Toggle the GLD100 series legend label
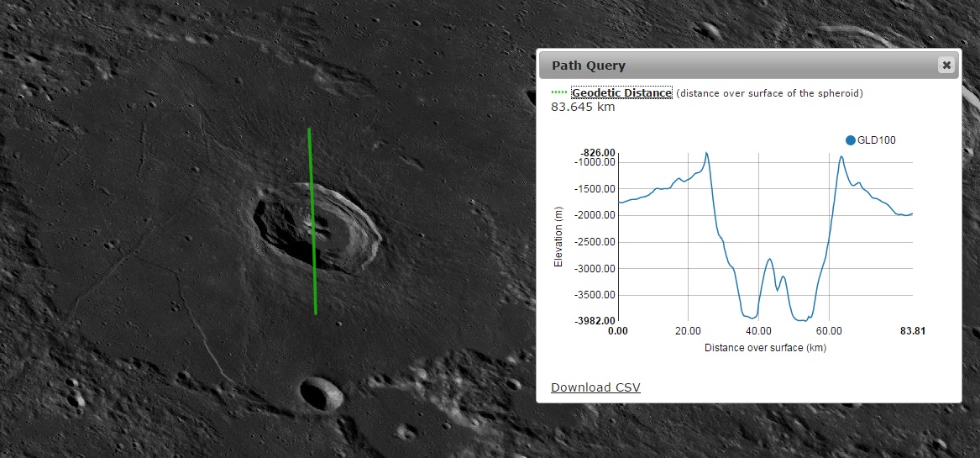The image size is (980, 458). 876,140
